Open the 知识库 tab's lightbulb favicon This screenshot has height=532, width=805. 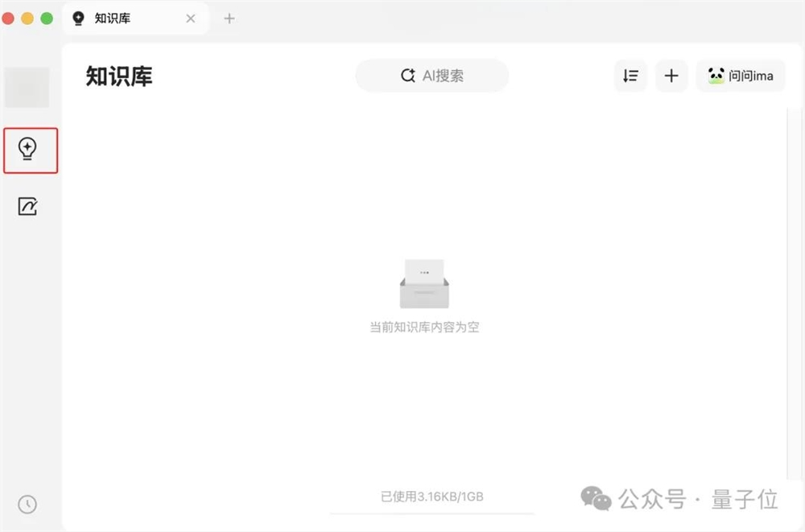coord(78,18)
